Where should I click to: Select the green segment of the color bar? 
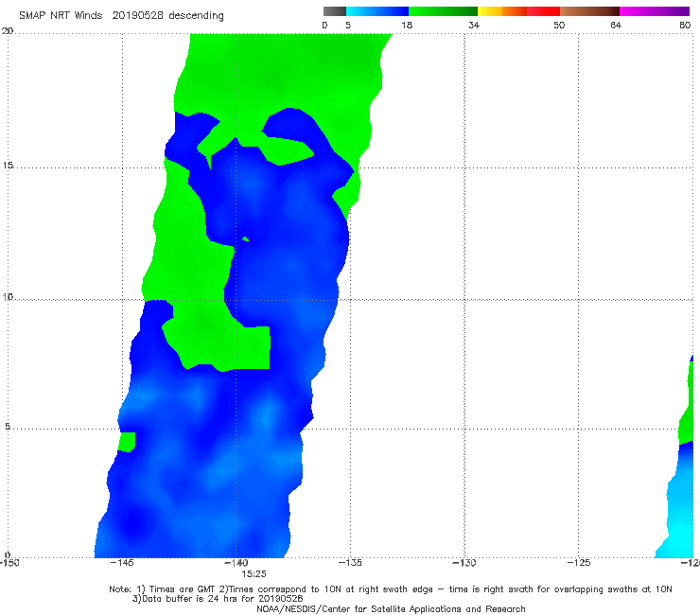443,11
